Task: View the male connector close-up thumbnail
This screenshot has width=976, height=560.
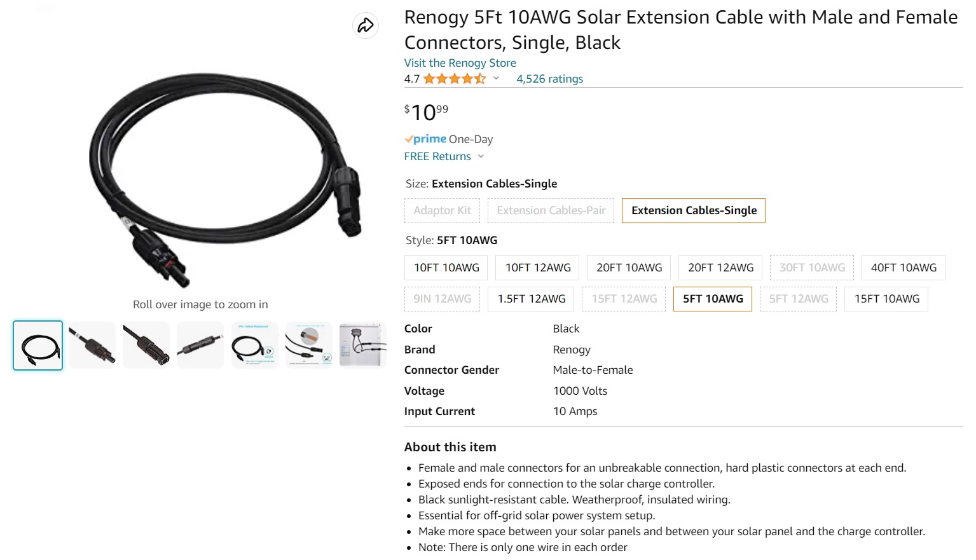Action: tap(92, 345)
